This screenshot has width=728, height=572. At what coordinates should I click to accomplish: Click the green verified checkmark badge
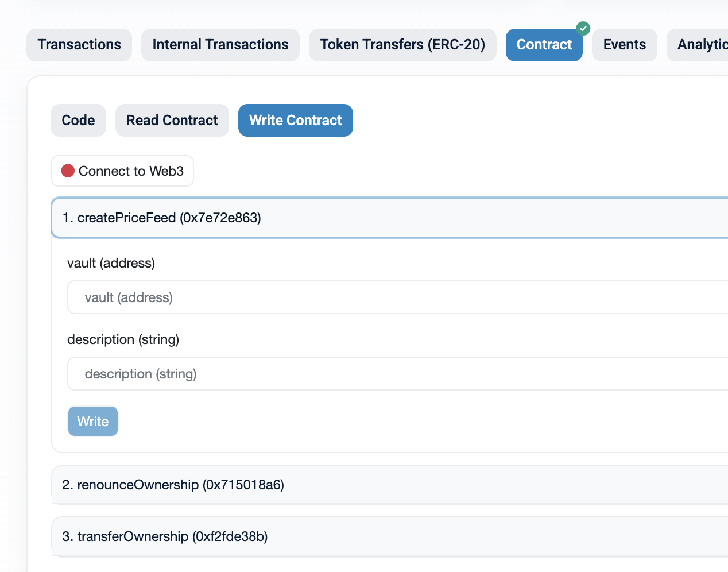click(583, 28)
